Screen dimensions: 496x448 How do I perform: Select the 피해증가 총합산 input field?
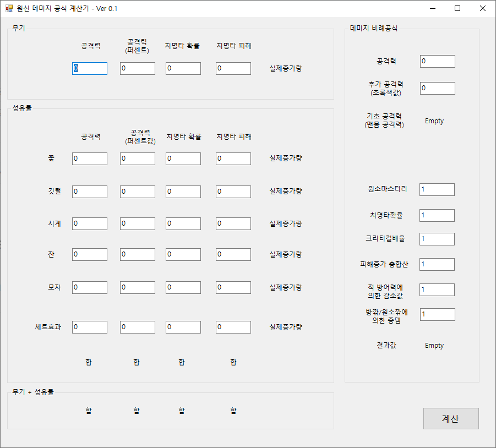[437, 264]
